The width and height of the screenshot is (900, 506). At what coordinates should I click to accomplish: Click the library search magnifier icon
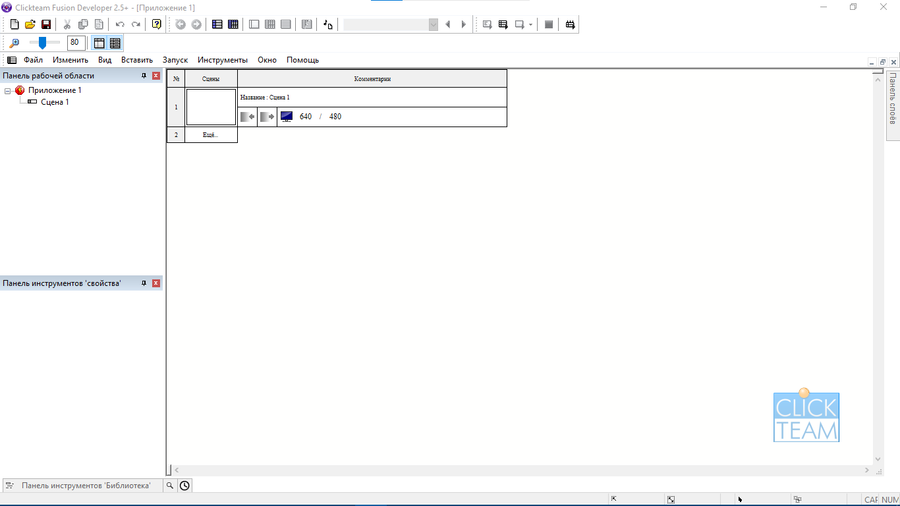(170, 485)
